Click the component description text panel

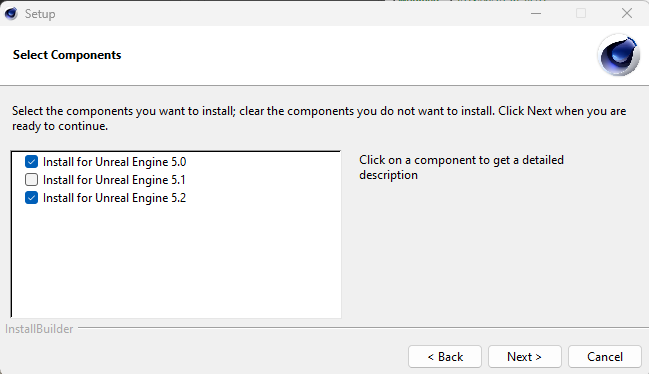(461, 167)
